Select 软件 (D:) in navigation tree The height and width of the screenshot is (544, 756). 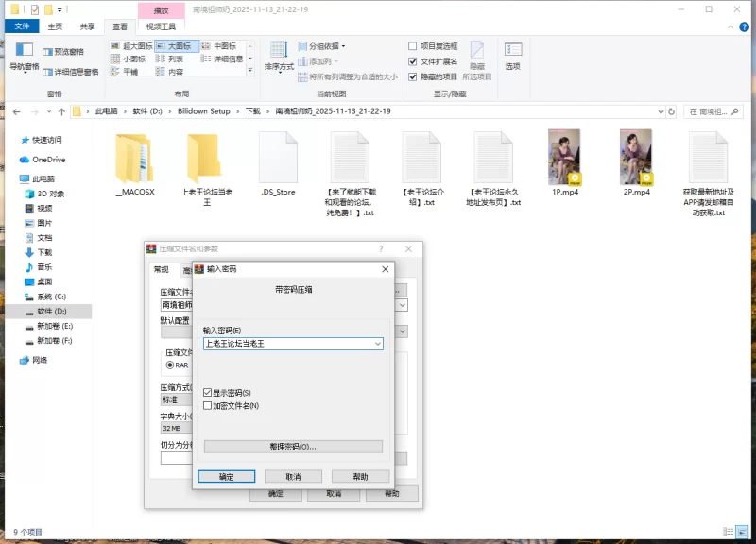(48, 312)
